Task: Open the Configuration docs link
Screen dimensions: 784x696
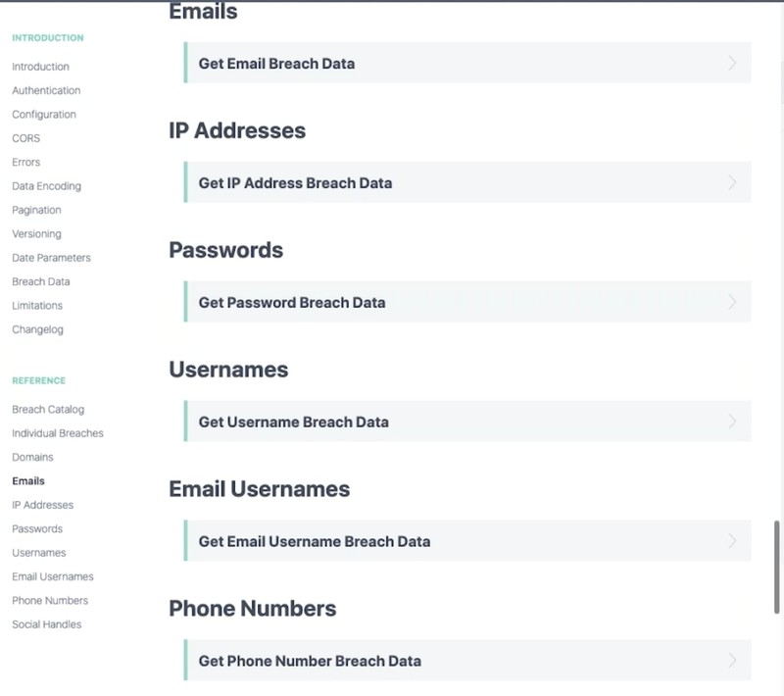Action: point(44,115)
